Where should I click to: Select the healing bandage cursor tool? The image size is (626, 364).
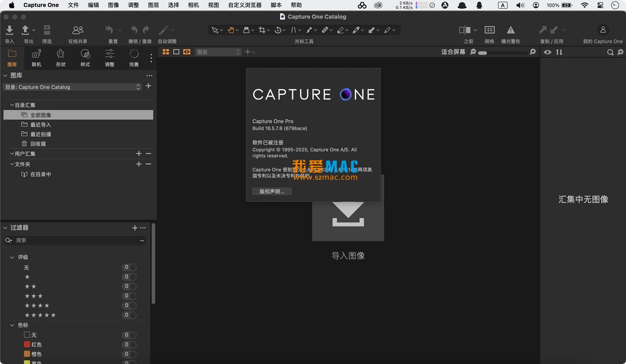click(x=325, y=30)
